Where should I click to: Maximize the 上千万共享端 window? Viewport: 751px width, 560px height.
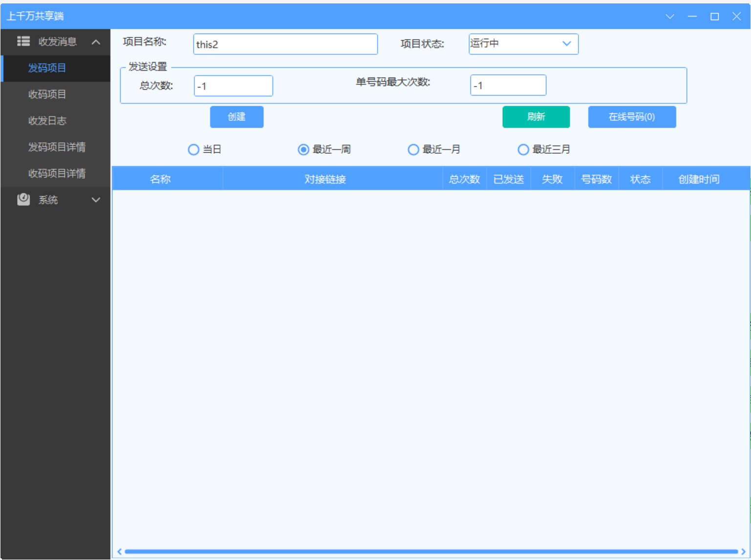pyautogui.click(x=714, y=16)
